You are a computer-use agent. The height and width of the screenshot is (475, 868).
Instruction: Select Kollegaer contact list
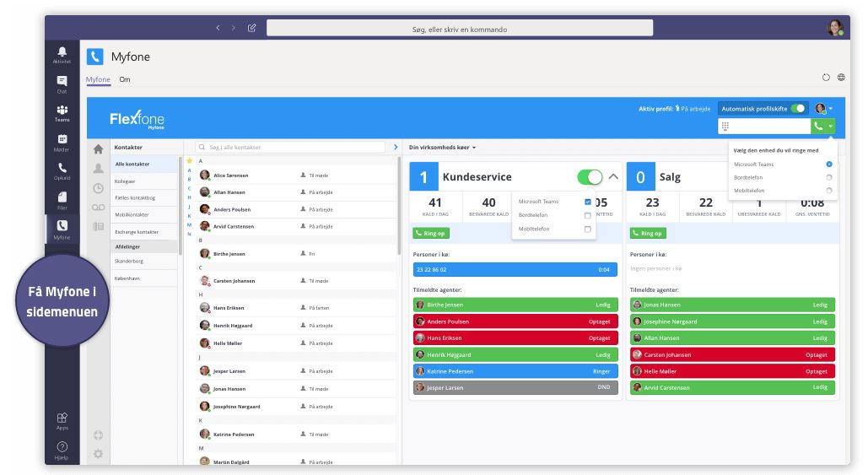(144, 181)
